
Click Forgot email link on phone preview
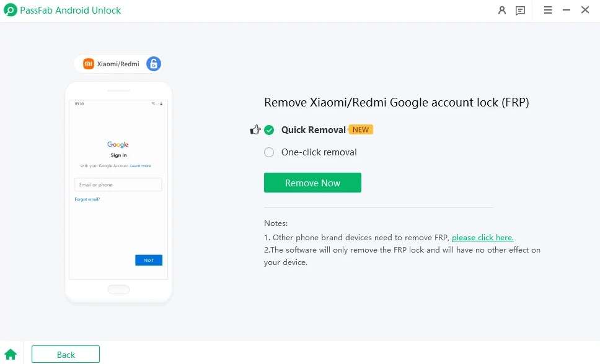pyautogui.click(x=87, y=199)
